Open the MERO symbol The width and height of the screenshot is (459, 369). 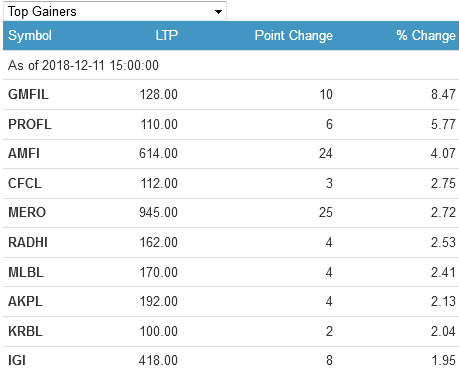(x=27, y=212)
